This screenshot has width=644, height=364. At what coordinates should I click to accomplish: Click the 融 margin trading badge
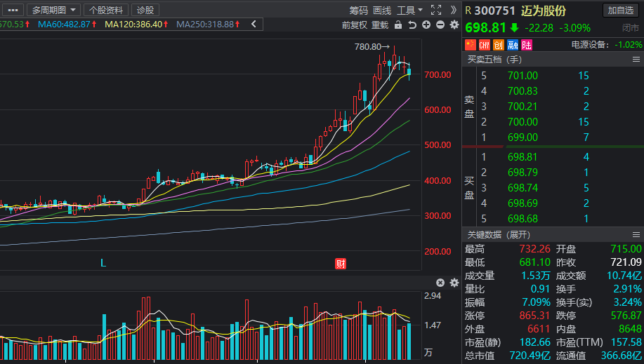[513, 45]
